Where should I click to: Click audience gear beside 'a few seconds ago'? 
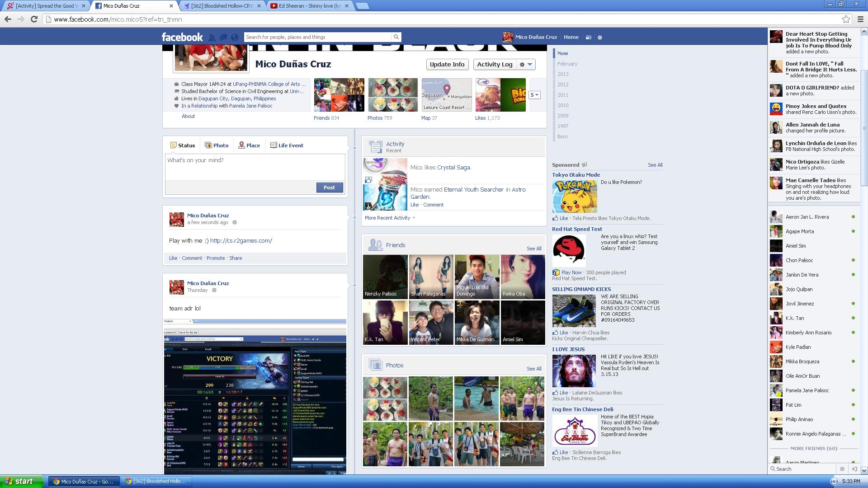click(235, 222)
